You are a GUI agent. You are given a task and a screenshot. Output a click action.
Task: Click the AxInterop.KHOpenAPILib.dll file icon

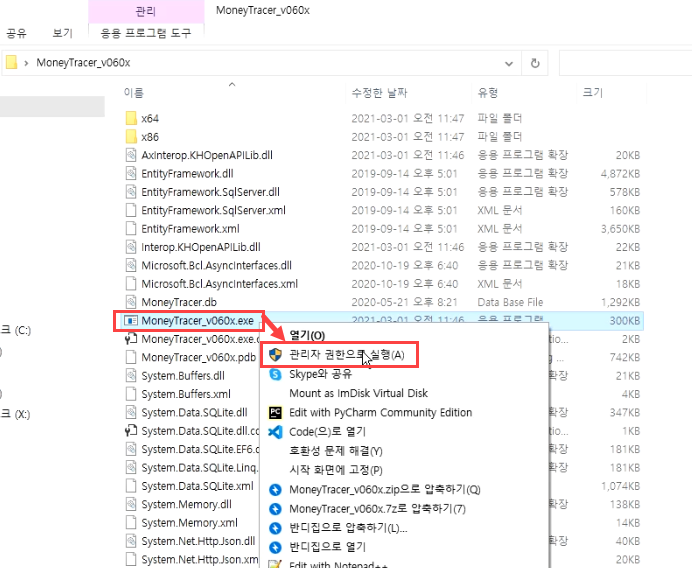(x=131, y=155)
